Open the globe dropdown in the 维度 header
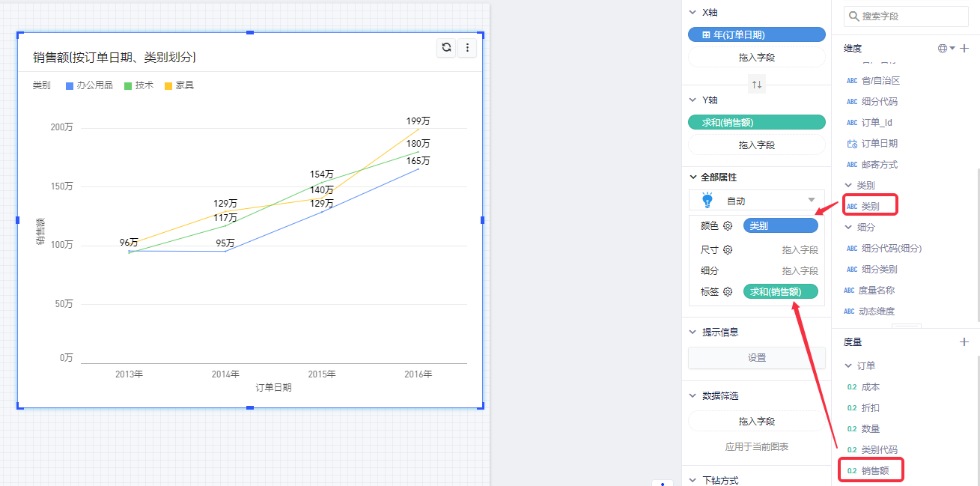The height and width of the screenshot is (486, 980). 946,49
